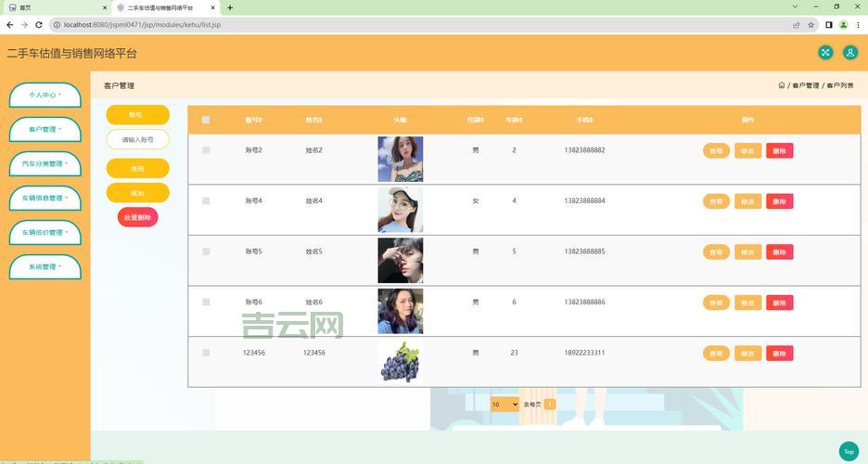This screenshot has width=868, height=464.
Task: Select the checkbox for the 123456 row
Action: [x=206, y=353]
